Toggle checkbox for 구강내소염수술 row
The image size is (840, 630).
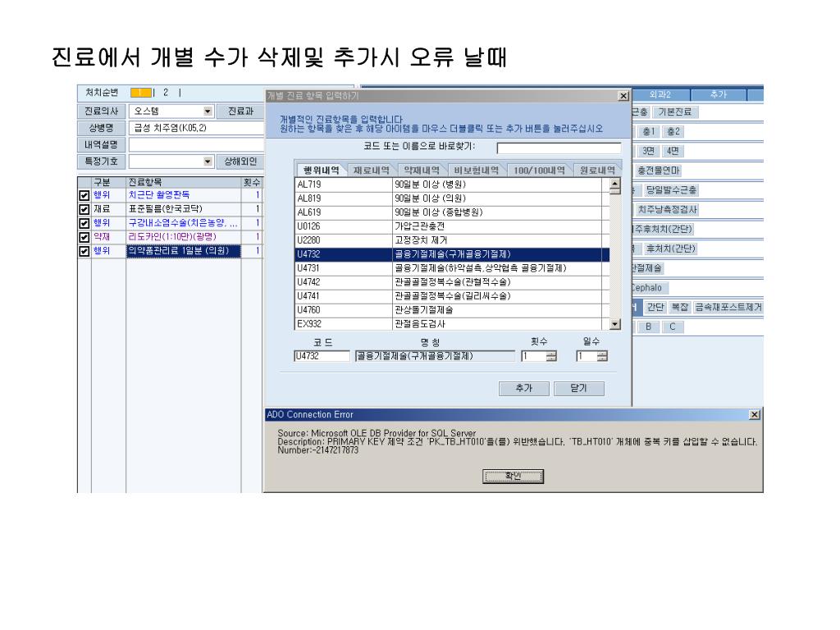(x=84, y=223)
